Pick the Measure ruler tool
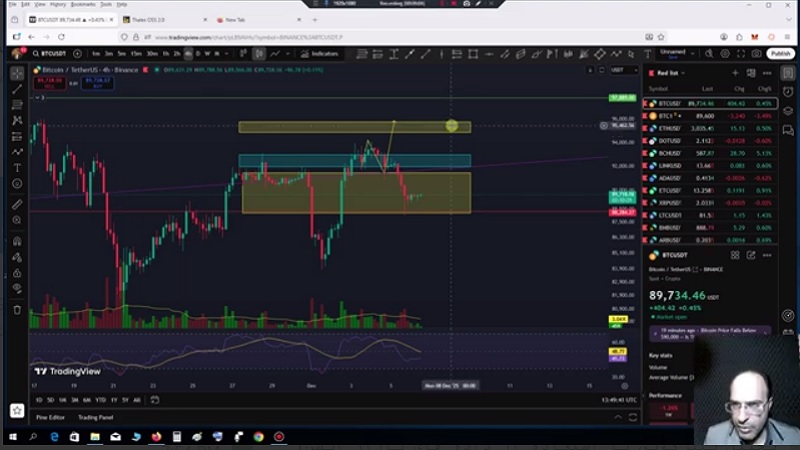Viewport: 800px width, 450px height. pyautogui.click(x=17, y=204)
